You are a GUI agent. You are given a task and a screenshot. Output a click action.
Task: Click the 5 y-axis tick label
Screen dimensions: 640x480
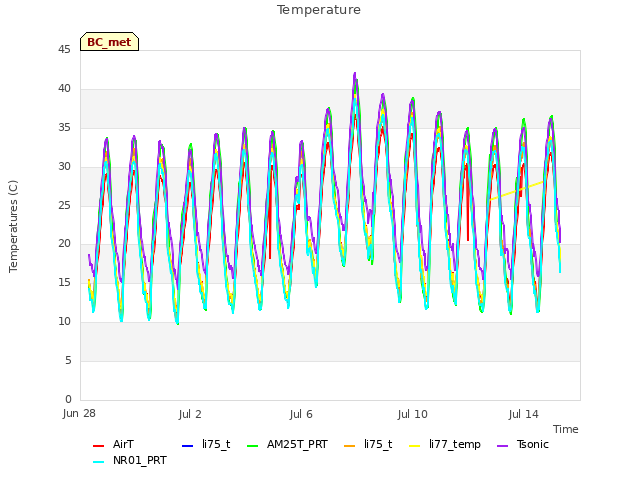point(68,360)
